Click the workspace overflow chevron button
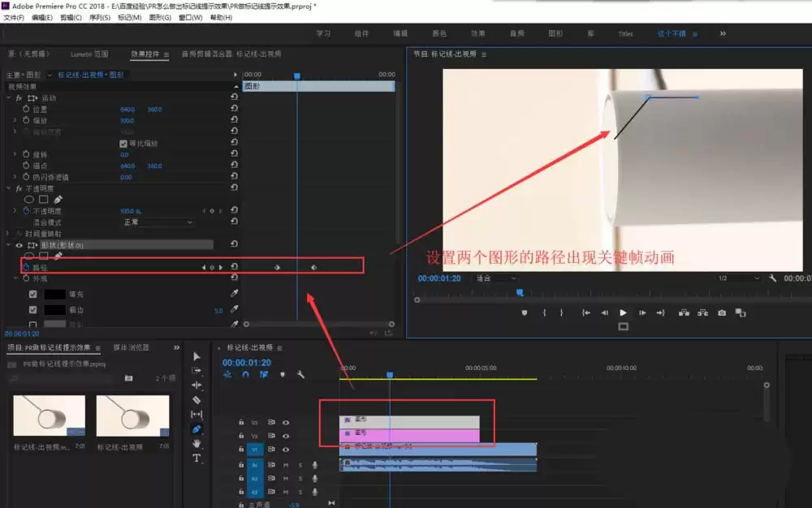Viewport: 812px width, 508px height. [x=723, y=33]
